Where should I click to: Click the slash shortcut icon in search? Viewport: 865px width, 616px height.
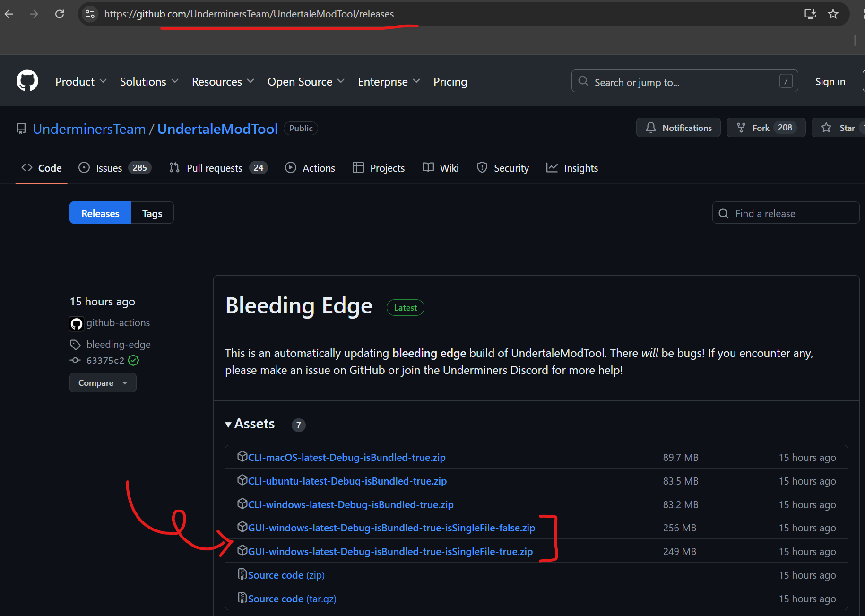pos(786,81)
